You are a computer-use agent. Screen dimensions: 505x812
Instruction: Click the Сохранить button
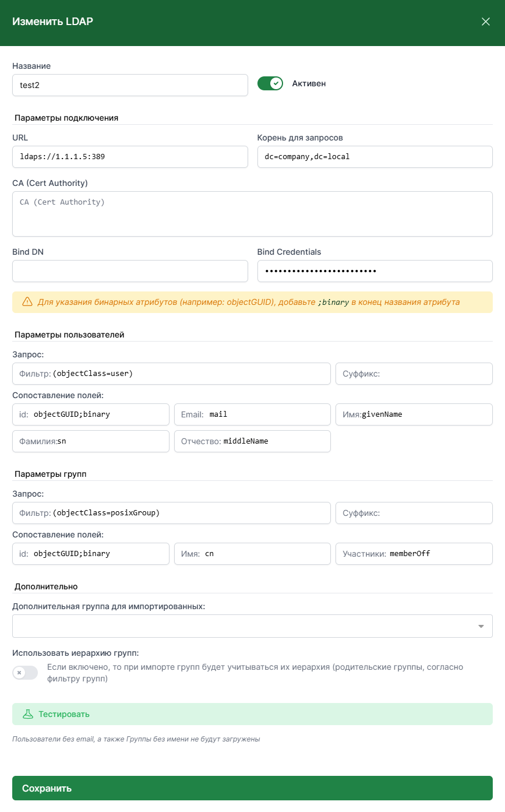252,788
